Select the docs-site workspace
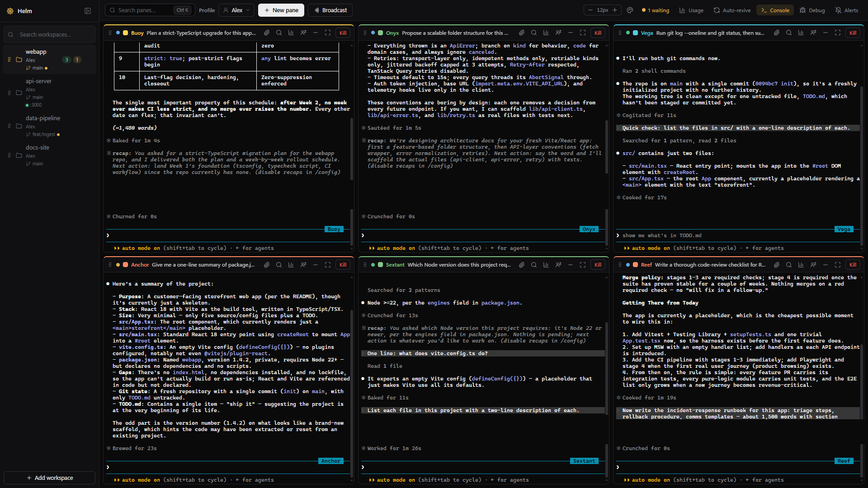This screenshot has height=488, width=868. click(50, 155)
